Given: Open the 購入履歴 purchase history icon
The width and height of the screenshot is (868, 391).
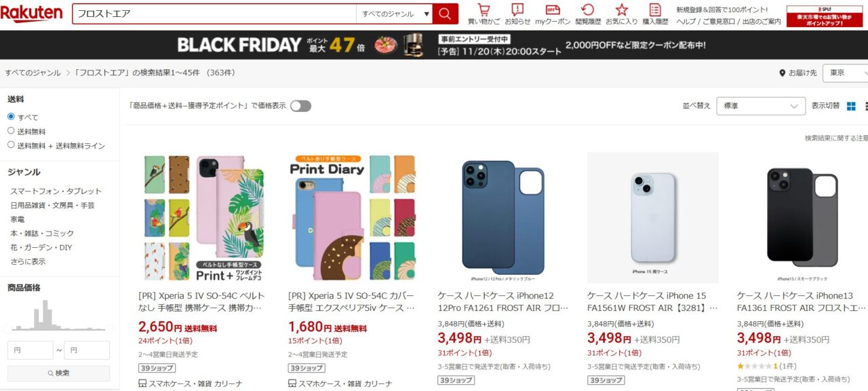Looking at the screenshot, I should click(x=655, y=14).
